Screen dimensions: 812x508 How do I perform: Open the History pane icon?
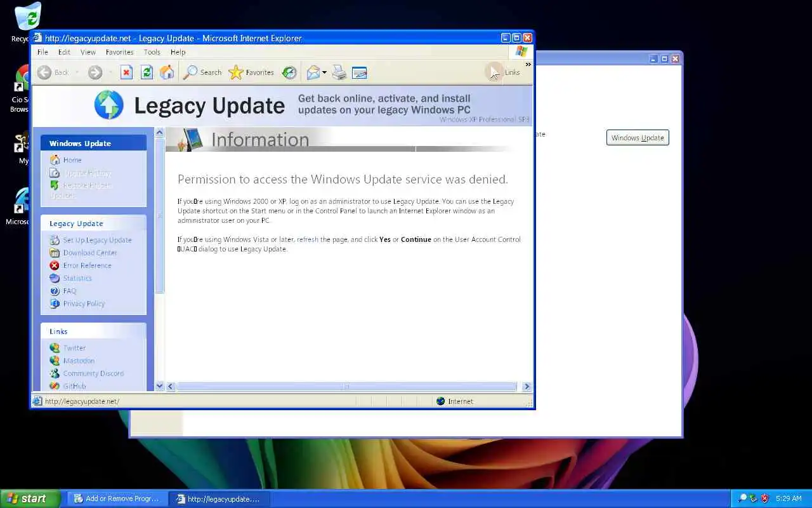[289, 72]
